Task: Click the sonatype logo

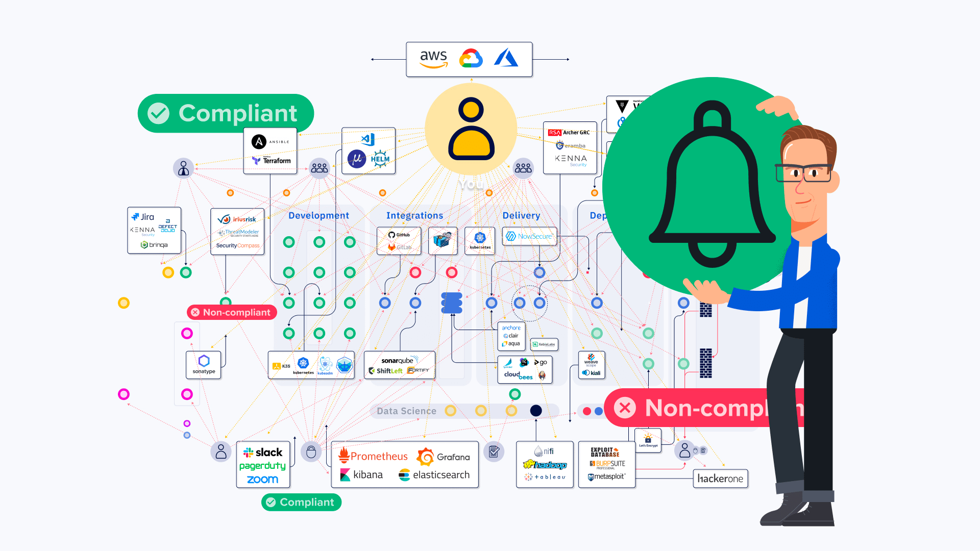Action: [204, 364]
